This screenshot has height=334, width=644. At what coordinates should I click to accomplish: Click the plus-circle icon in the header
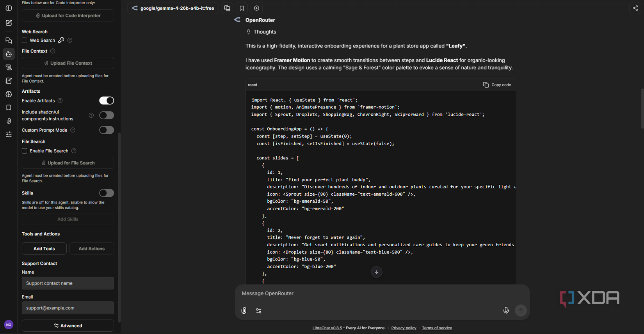(x=256, y=8)
